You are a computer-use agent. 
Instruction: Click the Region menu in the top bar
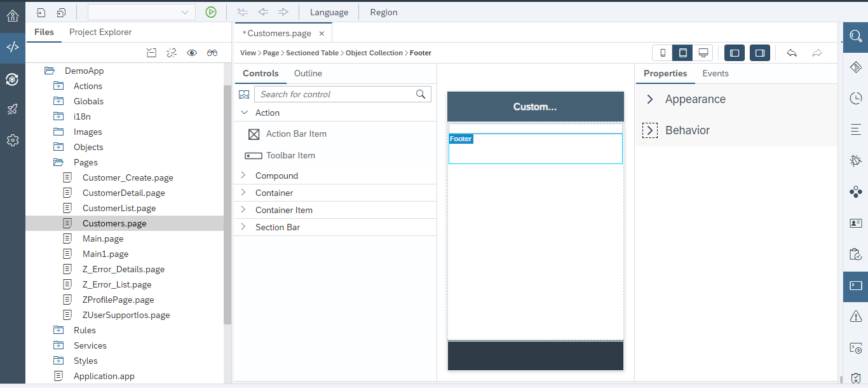tap(384, 12)
